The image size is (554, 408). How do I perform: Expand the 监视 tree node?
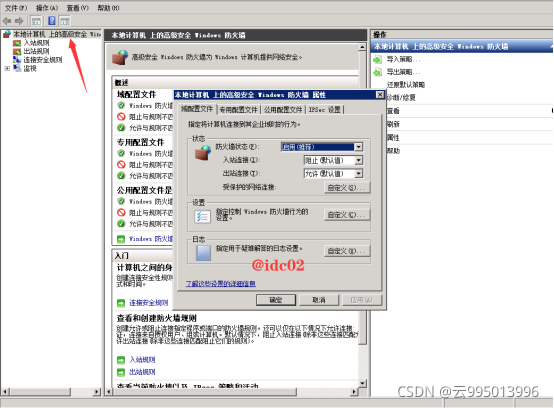click(x=7, y=69)
